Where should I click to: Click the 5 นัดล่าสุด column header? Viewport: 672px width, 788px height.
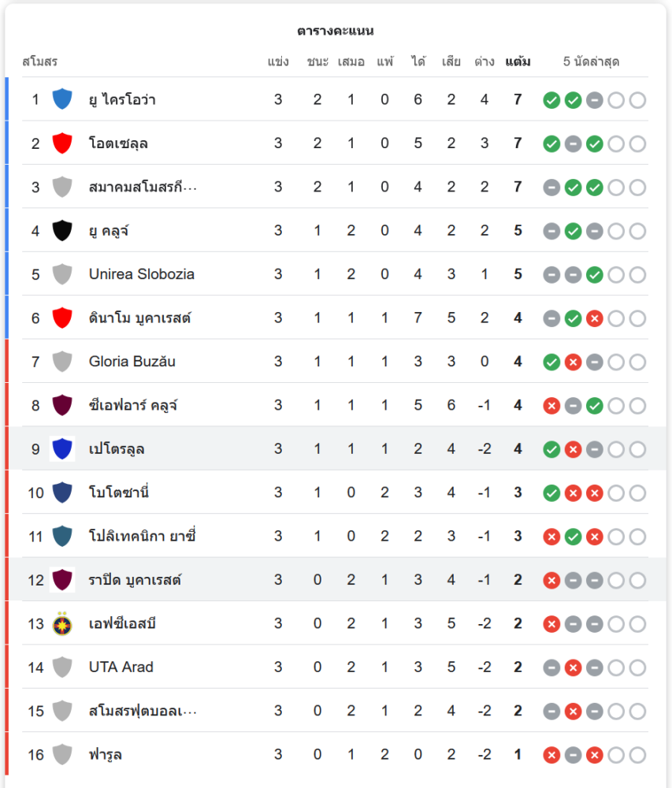point(594,61)
